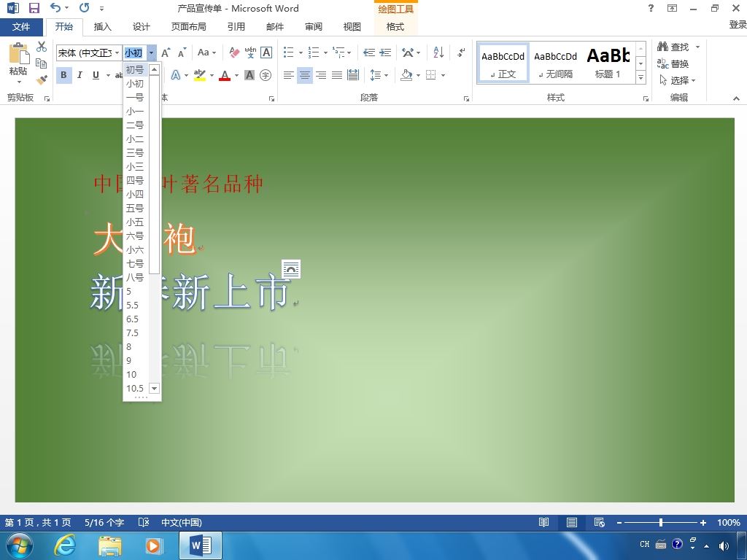Screen dimensions: 747x560
Task: Click the Paste clipboard icon
Action: 19,54
